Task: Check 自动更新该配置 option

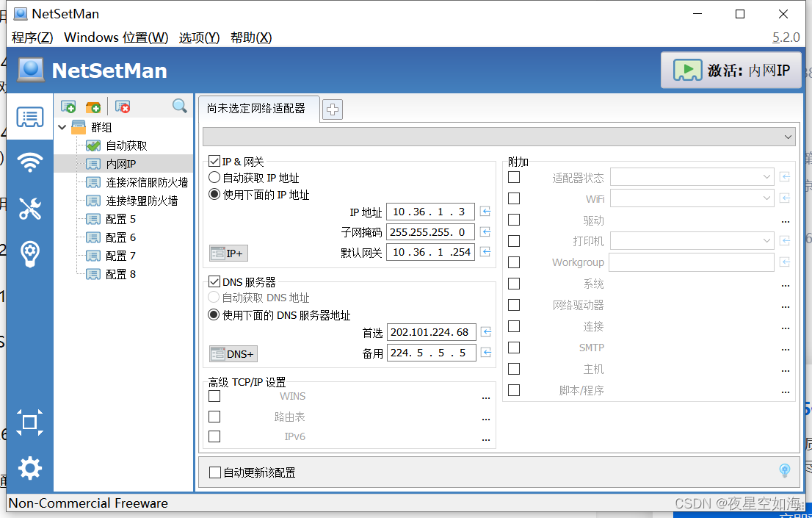Action: click(215, 472)
